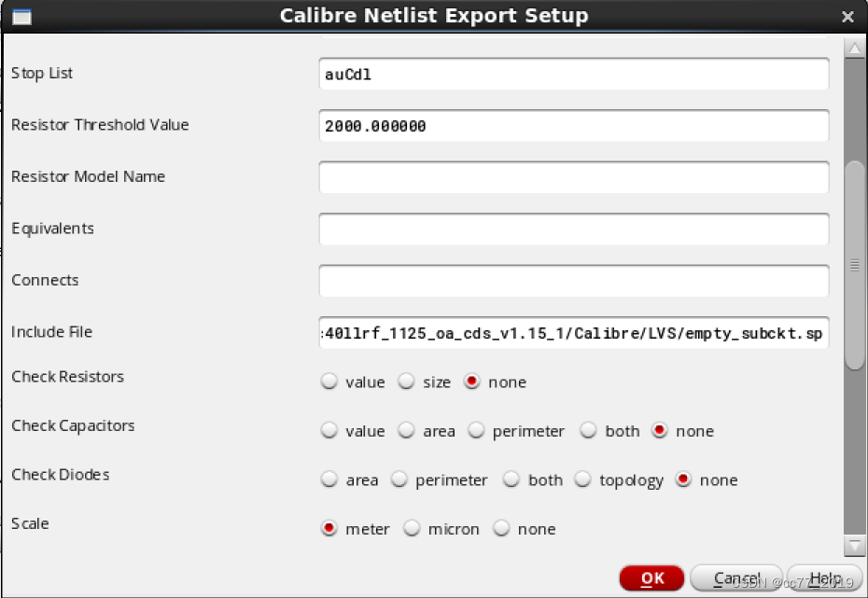The width and height of the screenshot is (868, 598).
Task: Set Scale to 'none'
Action: point(502,529)
